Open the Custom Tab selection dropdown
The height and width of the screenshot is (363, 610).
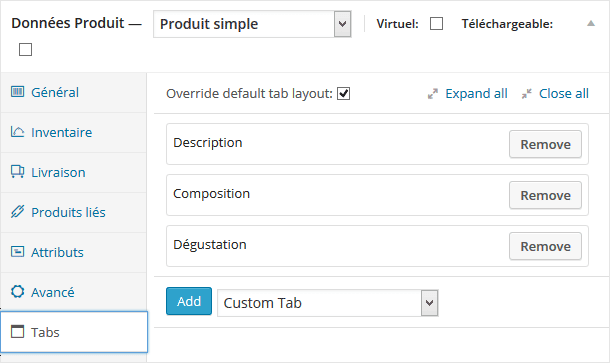tap(328, 303)
